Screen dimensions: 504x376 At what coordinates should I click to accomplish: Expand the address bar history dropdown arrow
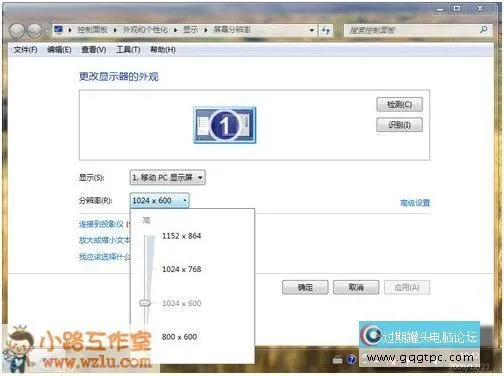(312, 30)
